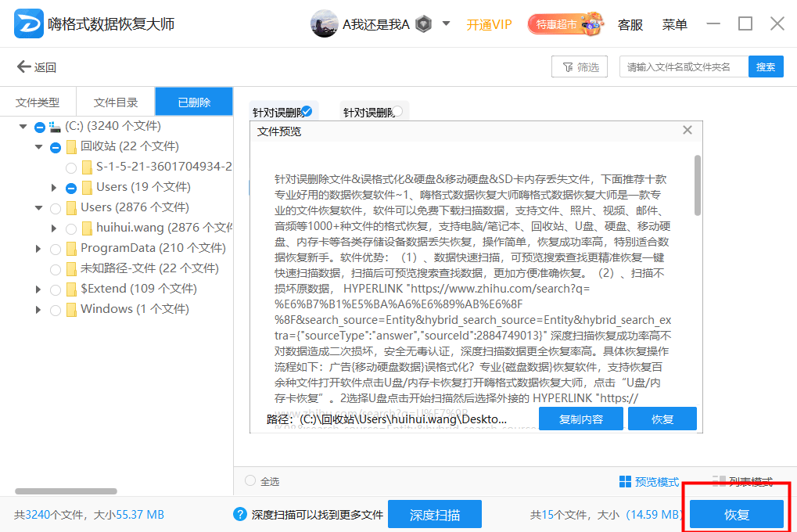The width and height of the screenshot is (797, 532).
Task: Expand Users (19 个文件) node
Action: (54, 188)
